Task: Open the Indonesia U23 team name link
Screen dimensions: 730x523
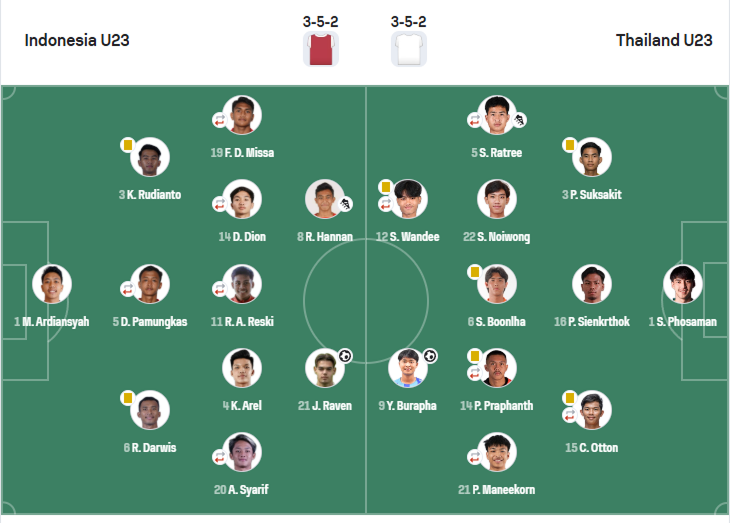Action: 77,41
